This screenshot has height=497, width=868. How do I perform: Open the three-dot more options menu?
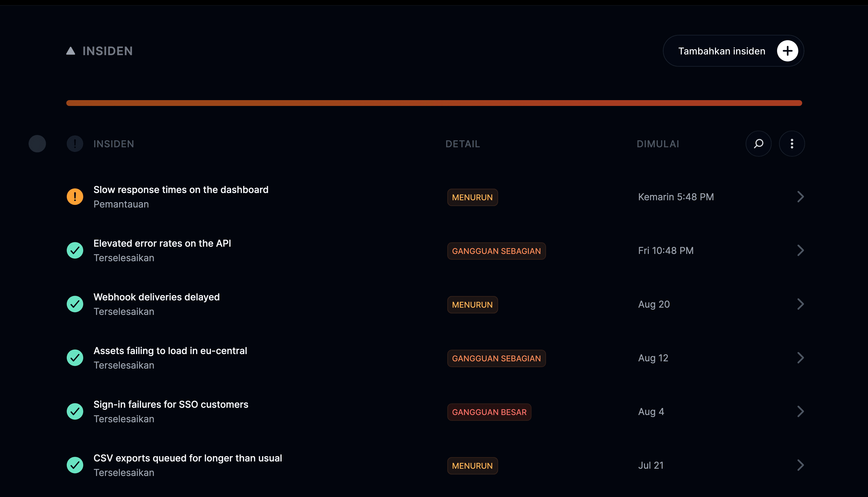(x=792, y=144)
